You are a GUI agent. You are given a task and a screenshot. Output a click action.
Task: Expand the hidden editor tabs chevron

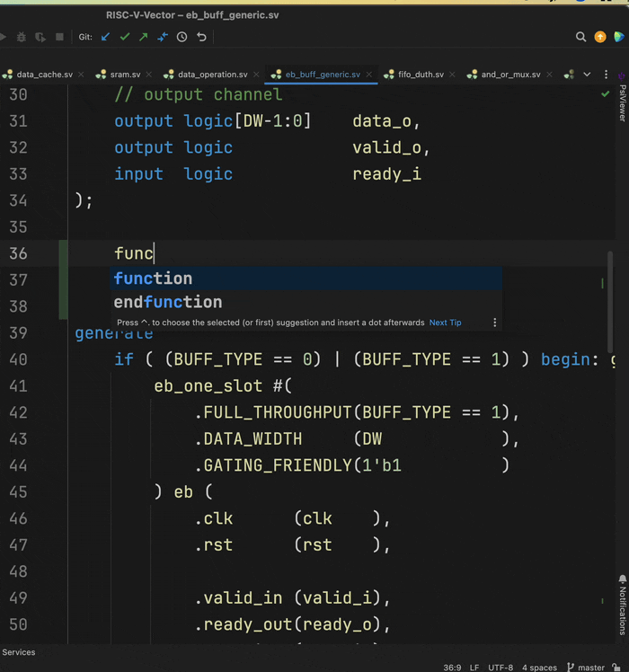pyautogui.click(x=587, y=74)
